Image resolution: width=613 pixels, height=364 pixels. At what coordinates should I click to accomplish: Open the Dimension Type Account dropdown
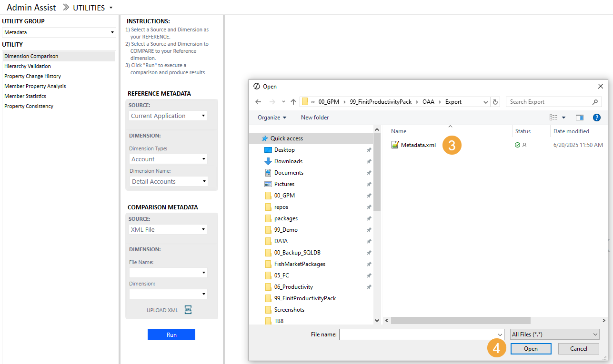(168, 159)
